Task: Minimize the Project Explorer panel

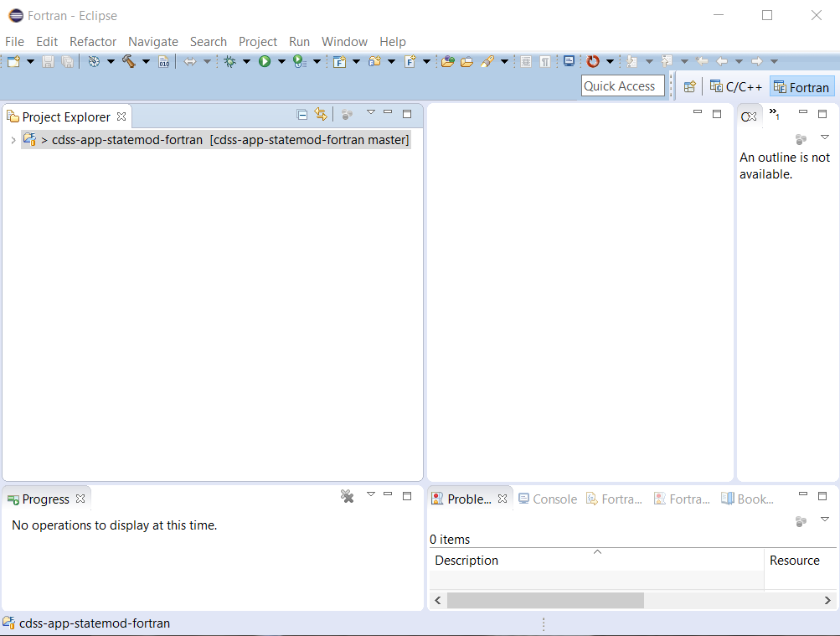Action: point(388,112)
